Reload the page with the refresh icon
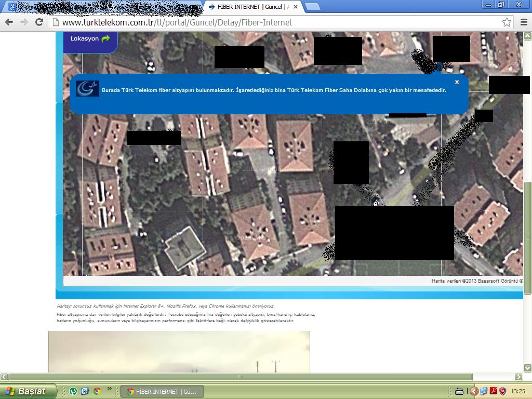The image size is (532, 399). pos(39,22)
